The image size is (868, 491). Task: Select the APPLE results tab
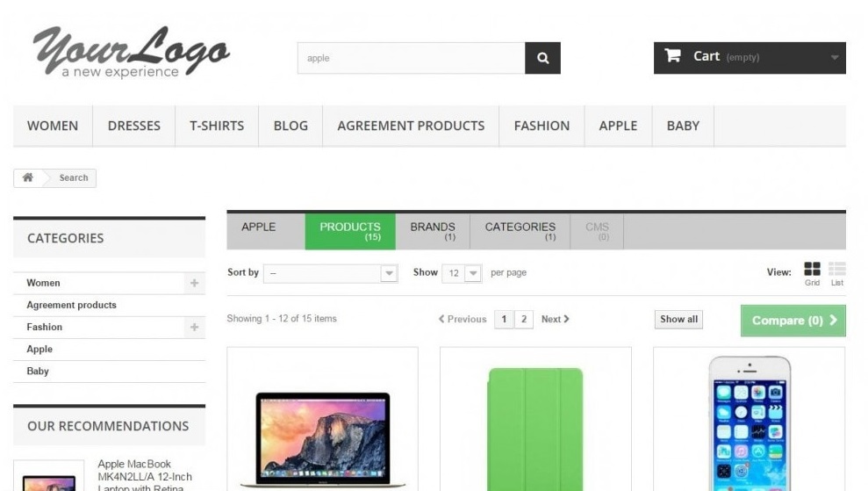click(x=266, y=231)
